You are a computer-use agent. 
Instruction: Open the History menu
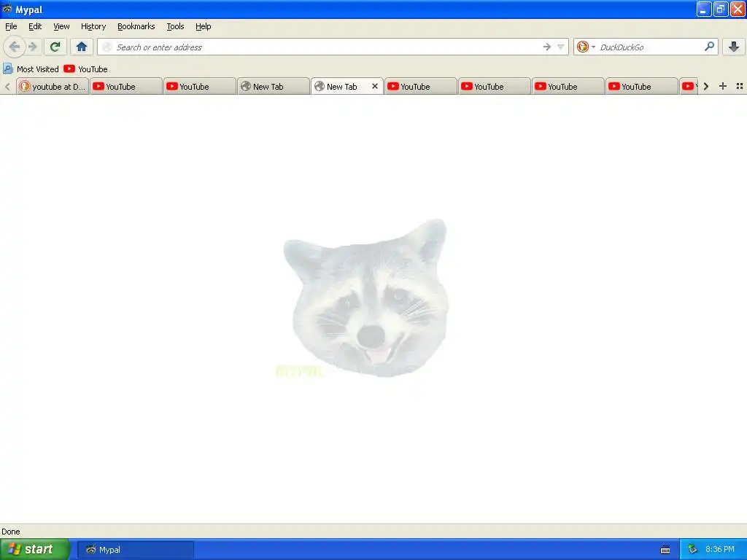click(93, 27)
